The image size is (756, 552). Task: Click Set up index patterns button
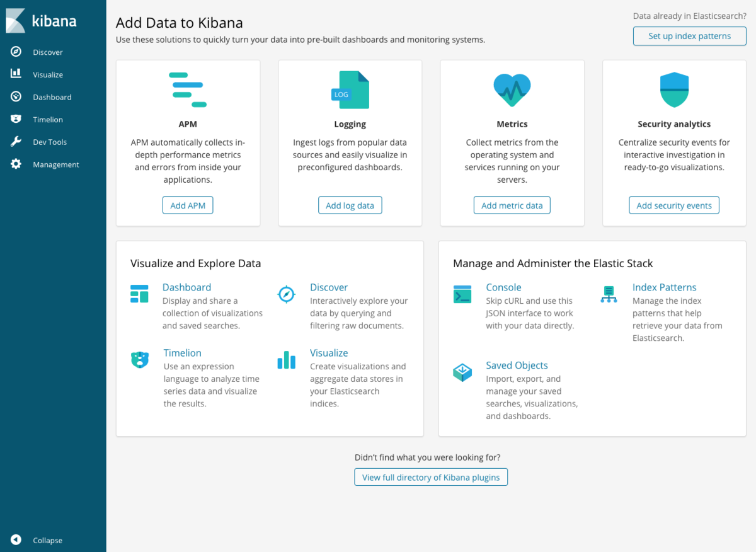click(x=690, y=36)
